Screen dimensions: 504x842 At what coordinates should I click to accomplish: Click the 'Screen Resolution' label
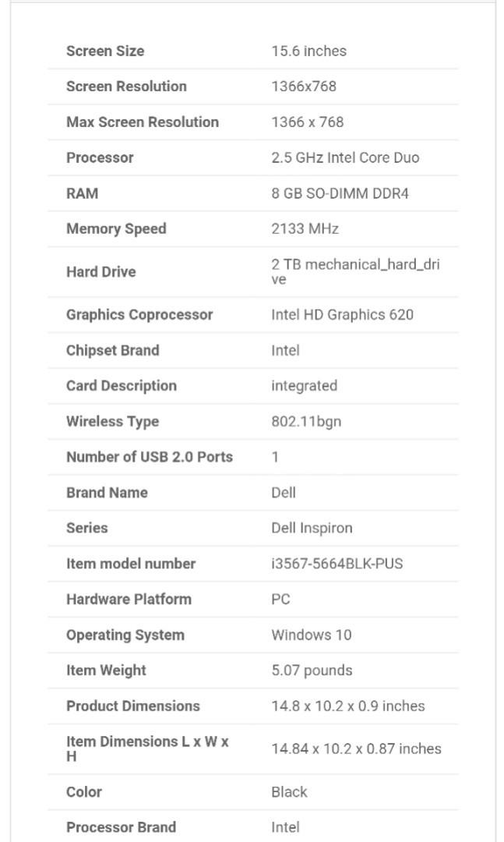point(127,87)
